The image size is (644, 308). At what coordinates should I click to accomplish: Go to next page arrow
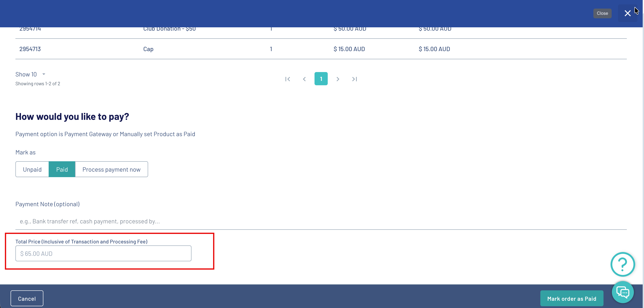(x=338, y=79)
